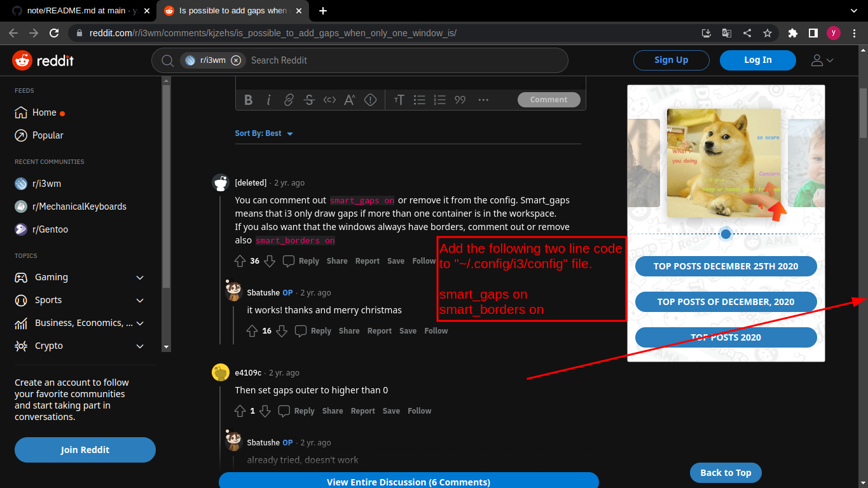
Task: Click the carousel slider dot under doge image
Action: click(x=726, y=234)
